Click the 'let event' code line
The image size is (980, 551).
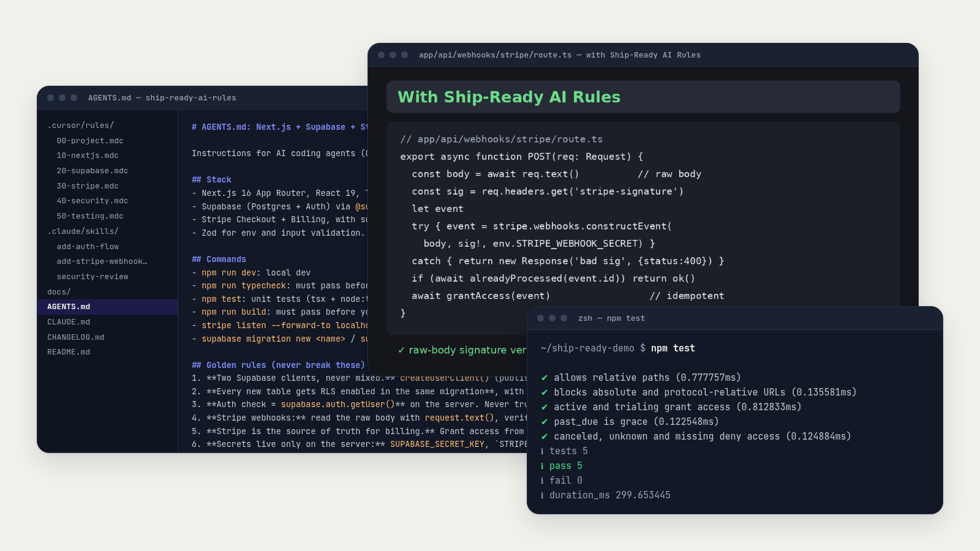(x=437, y=209)
